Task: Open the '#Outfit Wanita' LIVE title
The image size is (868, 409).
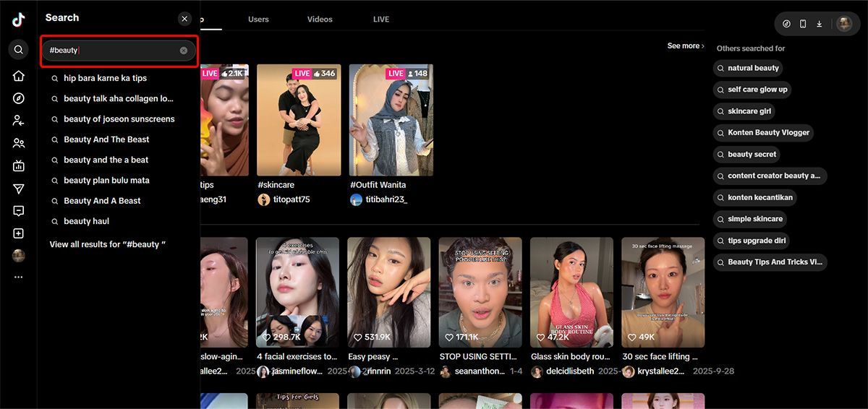Action: [x=378, y=185]
